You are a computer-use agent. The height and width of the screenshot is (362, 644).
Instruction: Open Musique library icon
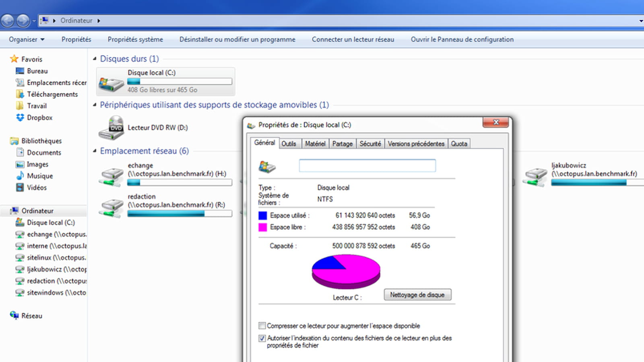tap(20, 176)
